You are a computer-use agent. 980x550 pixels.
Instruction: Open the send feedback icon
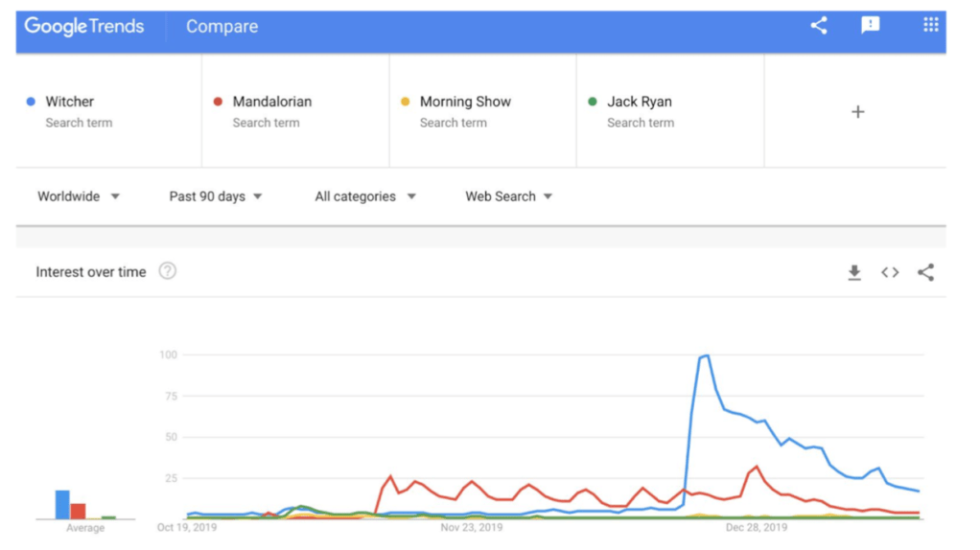coord(870,26)
